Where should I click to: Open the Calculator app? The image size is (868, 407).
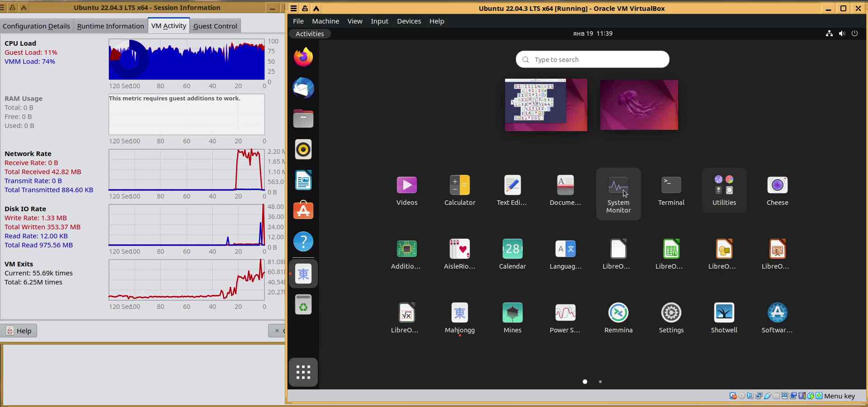[x=460, y=190]
